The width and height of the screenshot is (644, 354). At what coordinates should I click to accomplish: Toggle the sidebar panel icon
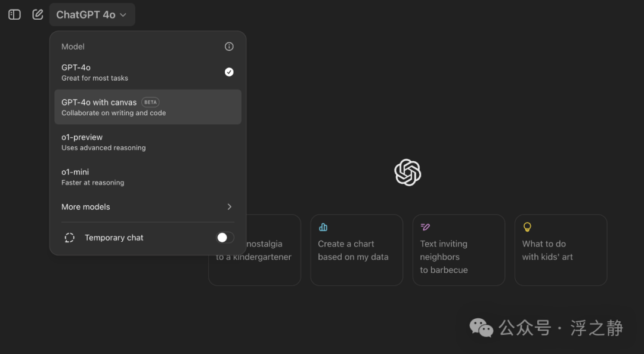[14, 15]
